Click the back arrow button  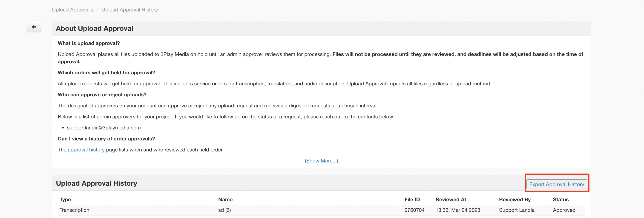tap(34, 27)
